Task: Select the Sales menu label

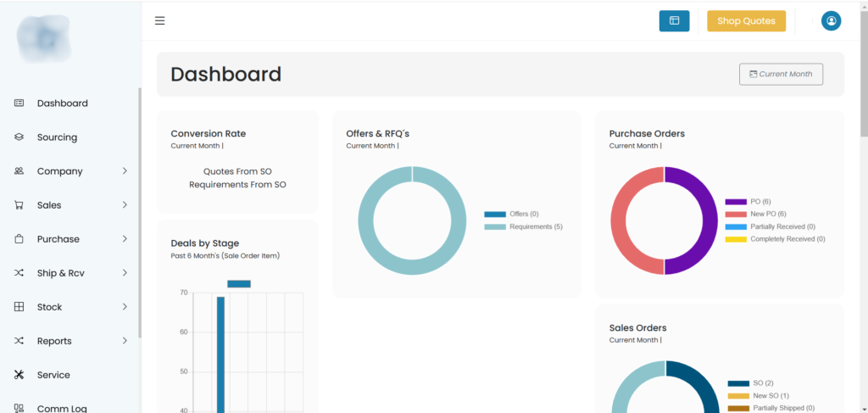Action: click(49, 205)
